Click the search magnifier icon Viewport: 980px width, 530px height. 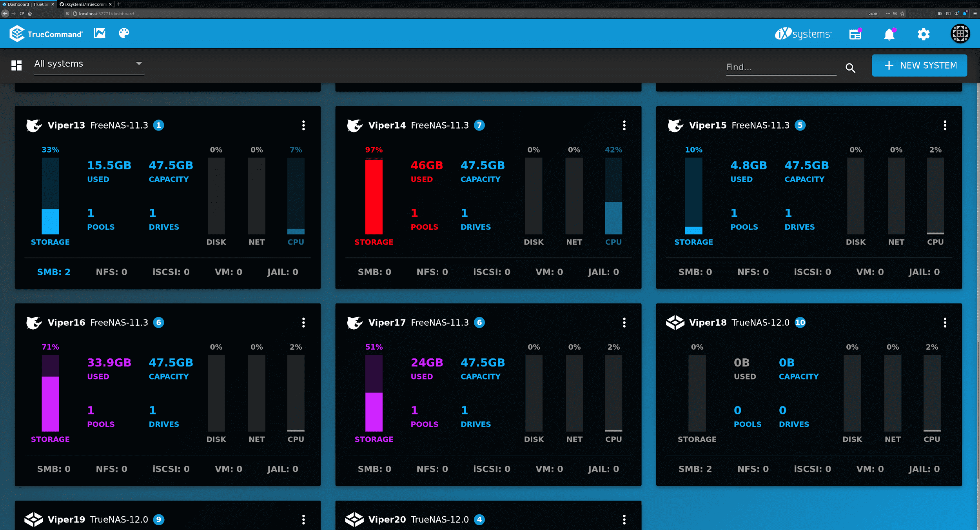850,67
